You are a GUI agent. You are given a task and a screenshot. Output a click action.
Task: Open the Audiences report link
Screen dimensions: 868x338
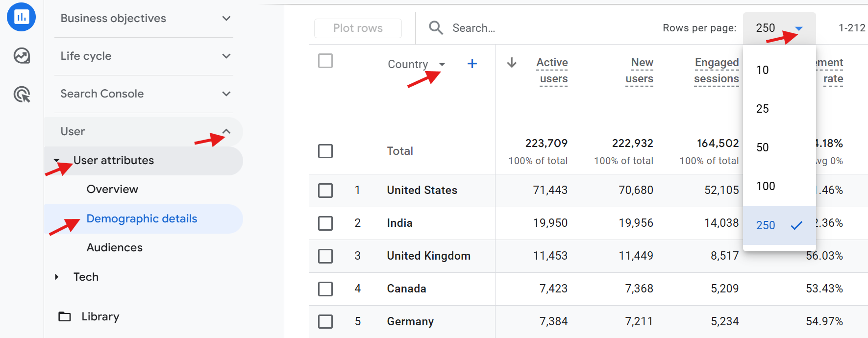(x=115, y=247)
